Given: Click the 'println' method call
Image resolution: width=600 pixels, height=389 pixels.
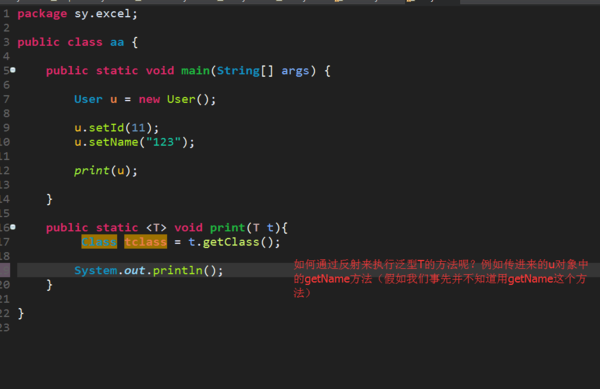Looking at the screenshot, I should [178, 271].
